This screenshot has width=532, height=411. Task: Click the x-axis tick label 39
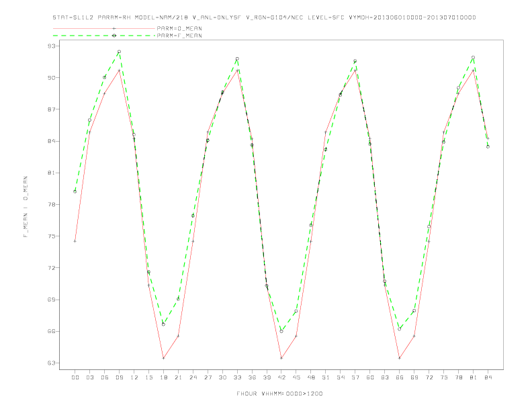pyautogui.click(x=267, y=377)
